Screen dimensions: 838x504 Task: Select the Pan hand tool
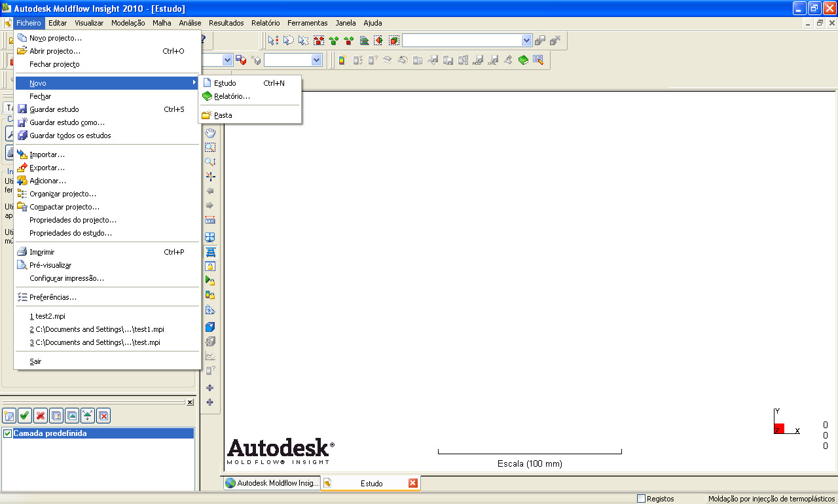[210, 133]
